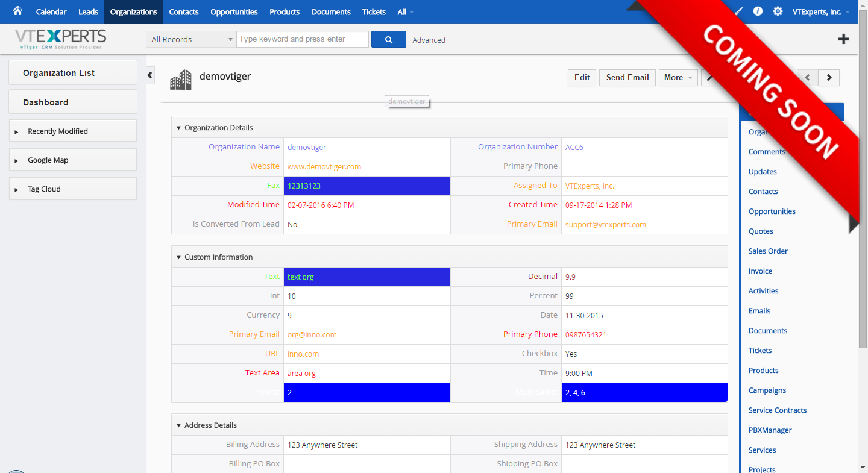Open Dashboard in sidebar

[73, 102]
